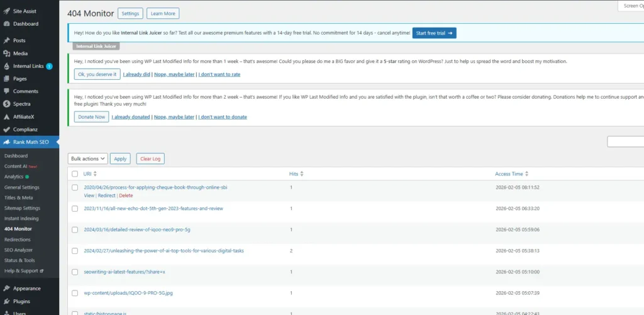644x315 pixels.
Task: Click the hits value 2 for unleashing-the-power row
Action: 291,250
